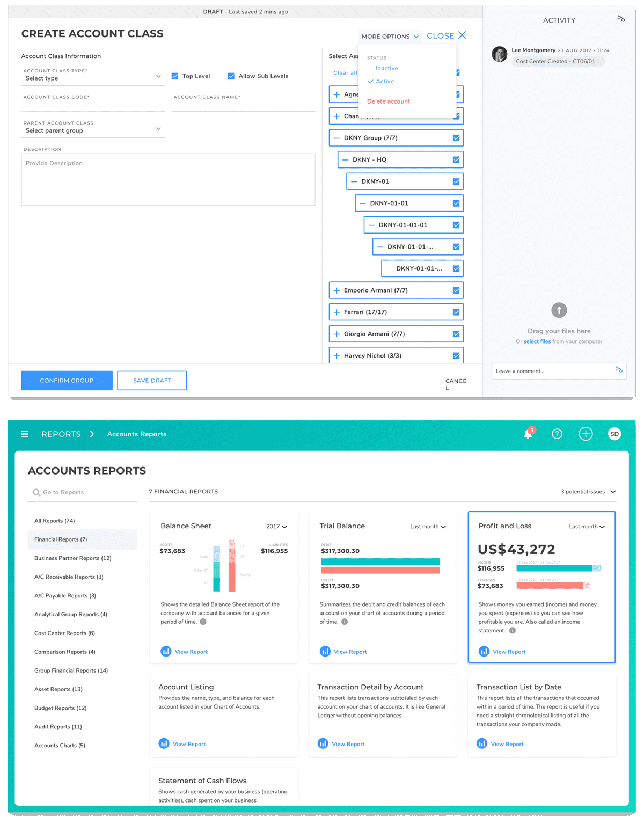Image resolution: width=644 pixels, height=824 pixels.
Task: Toggle the Allow Sub Levels checkbox
Action: [231, 76]
